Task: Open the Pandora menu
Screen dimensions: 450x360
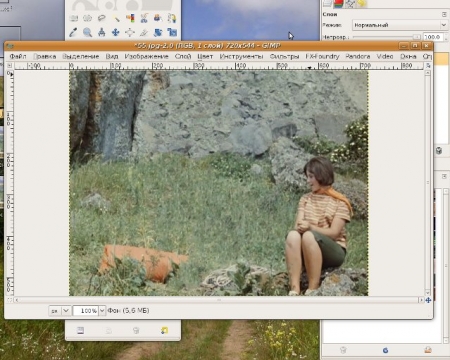Action: pyautogui.click(x=358, y=56)
